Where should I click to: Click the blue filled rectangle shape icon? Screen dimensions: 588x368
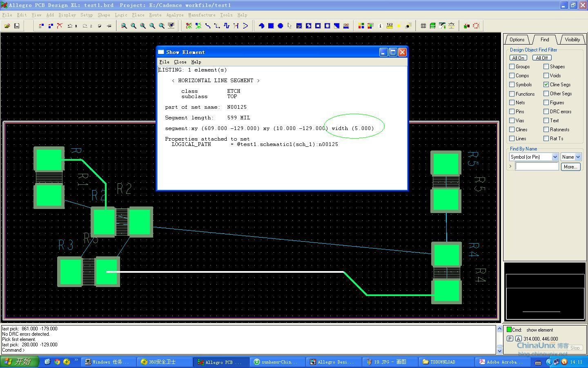click(271, 26)
